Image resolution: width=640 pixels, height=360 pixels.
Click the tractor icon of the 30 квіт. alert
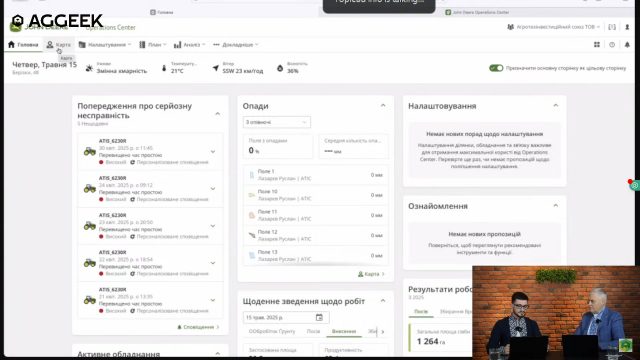point(90,151)
